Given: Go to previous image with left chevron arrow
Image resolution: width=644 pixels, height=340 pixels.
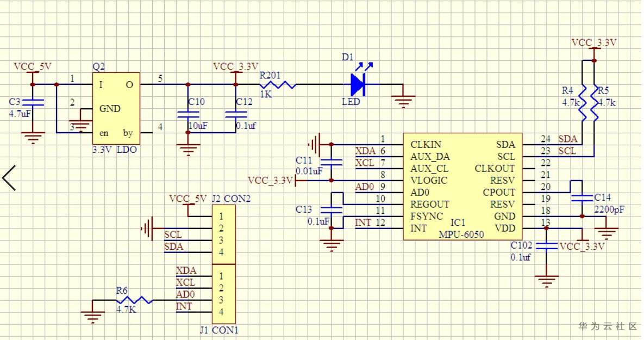Looking at the screenshot, I should 9,178.
